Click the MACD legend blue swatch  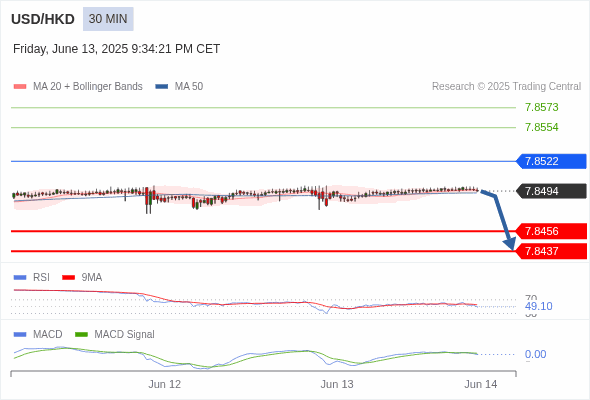(20, 335)
